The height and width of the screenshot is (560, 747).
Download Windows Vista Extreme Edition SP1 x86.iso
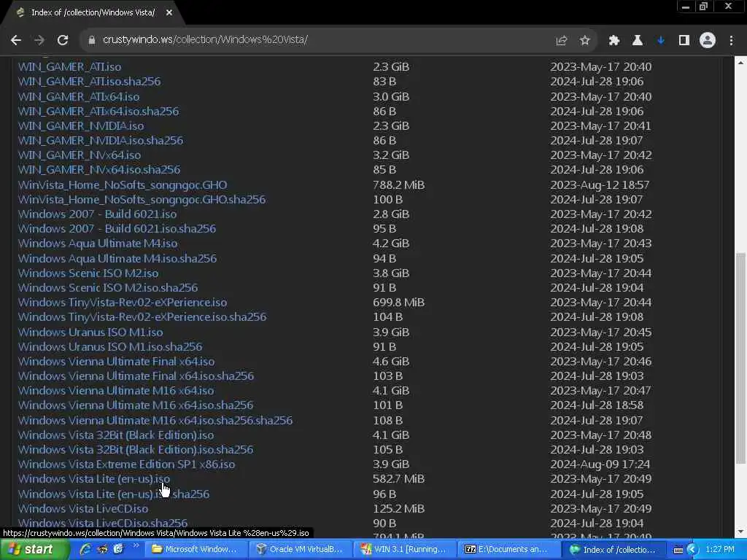coord(127,464)
